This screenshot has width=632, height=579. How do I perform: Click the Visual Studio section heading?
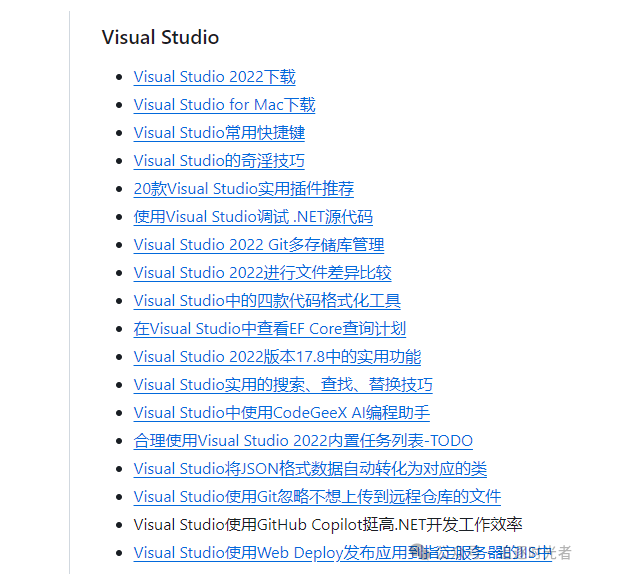(160, 37)
